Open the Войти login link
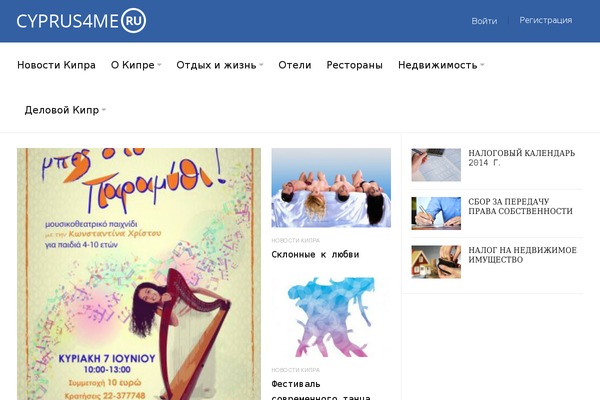This screenshot has width=600, height=400. point(484,21)
